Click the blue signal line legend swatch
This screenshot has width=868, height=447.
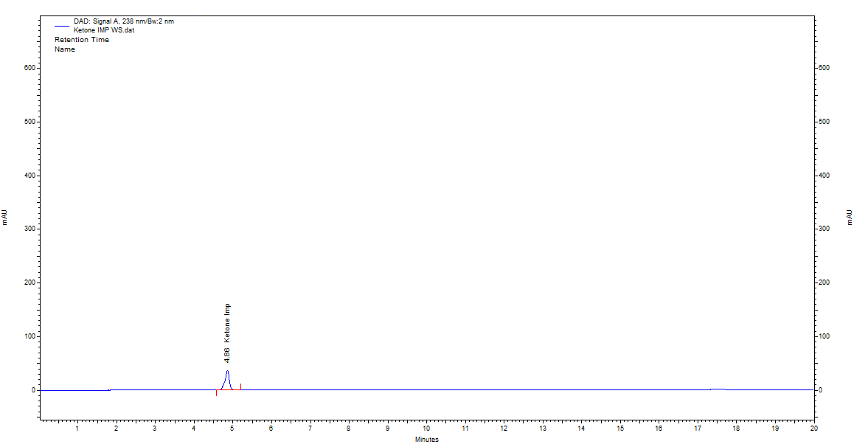pos(61,26)
